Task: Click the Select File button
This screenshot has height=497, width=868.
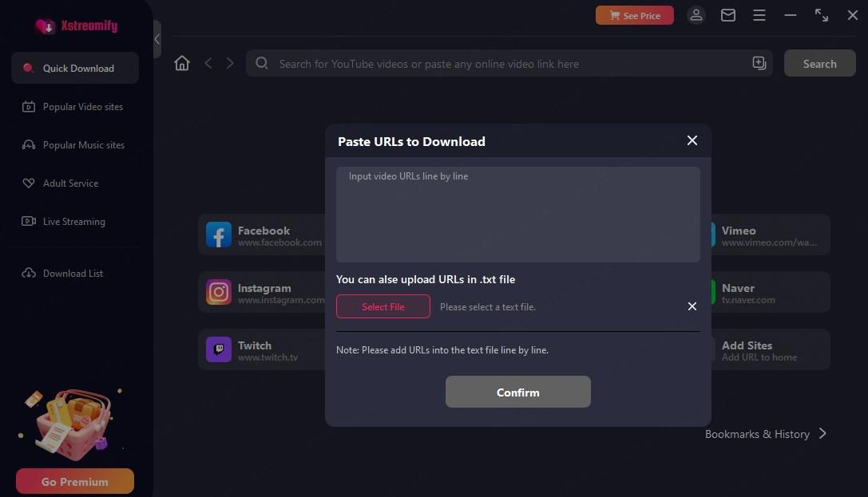Action: pyautogui.click(x=383, y=306)
